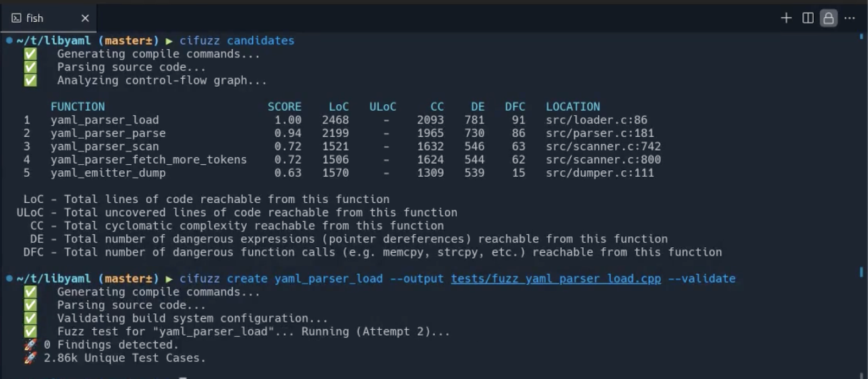The image size is (868, 379).
Task: Click rocket icon beside 2.86k Unique Test Cases
Action: coord(30,358)
